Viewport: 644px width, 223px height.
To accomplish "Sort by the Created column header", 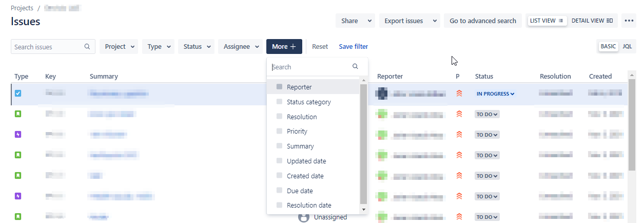I will click(x=600, y=76).
